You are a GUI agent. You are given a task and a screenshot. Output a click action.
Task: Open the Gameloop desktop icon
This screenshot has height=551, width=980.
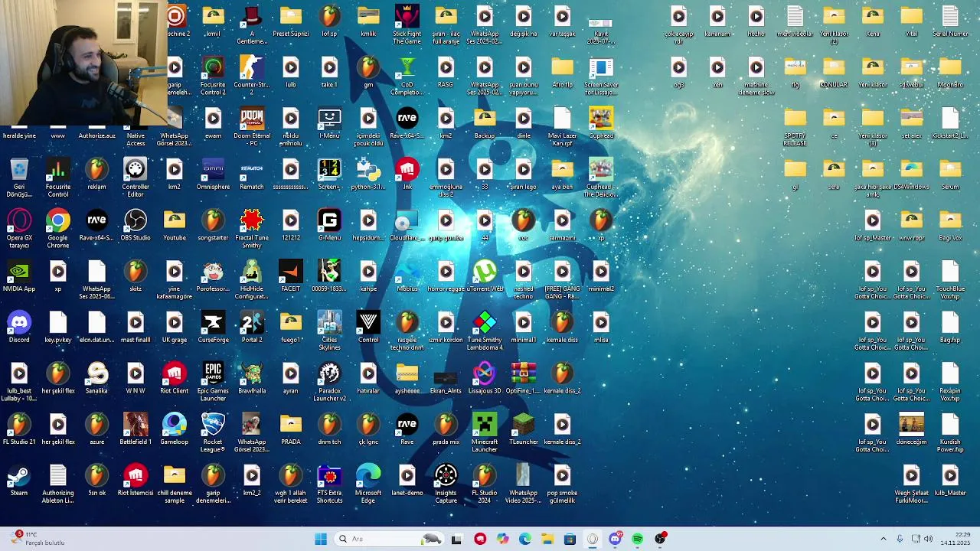coord(174,429)
